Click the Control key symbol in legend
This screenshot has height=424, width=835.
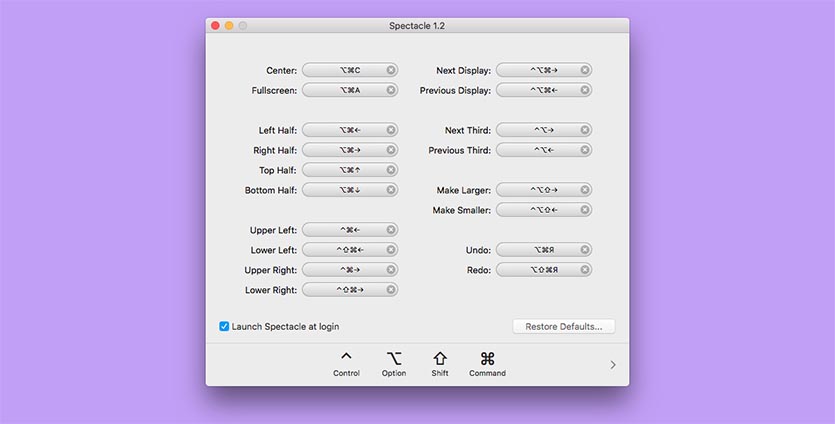click(x=346, y=357)
